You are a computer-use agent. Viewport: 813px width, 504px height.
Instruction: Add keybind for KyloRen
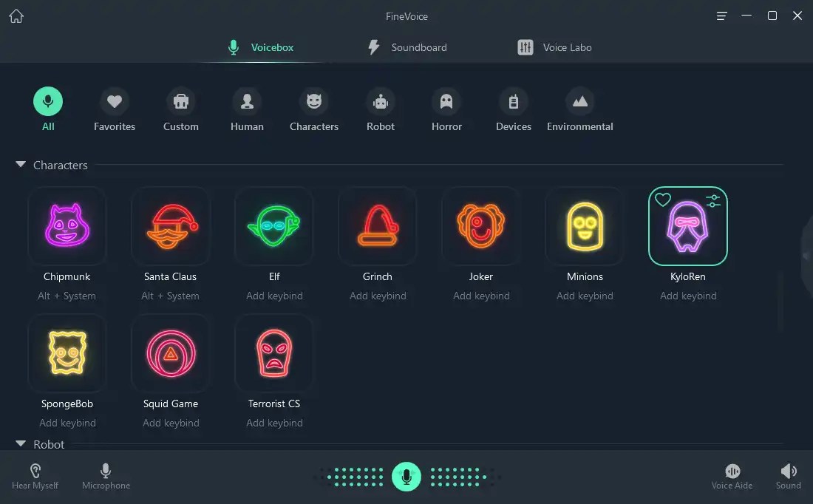click(688, 296)
